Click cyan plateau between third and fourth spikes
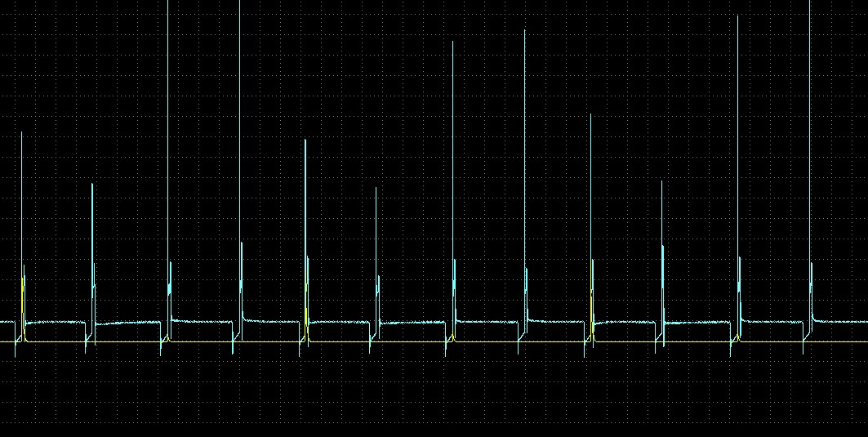Viewport: 868px width, 437px height. point(204,320)
